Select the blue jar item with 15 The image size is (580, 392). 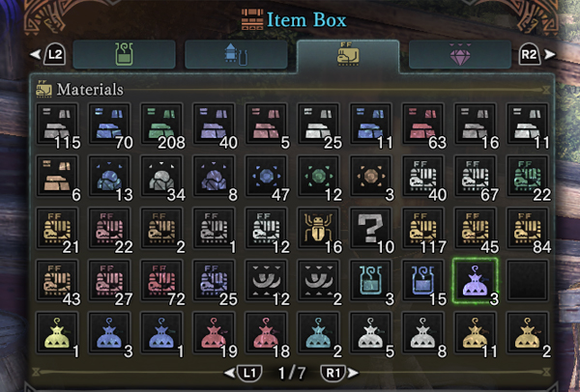tap(422, 281)
